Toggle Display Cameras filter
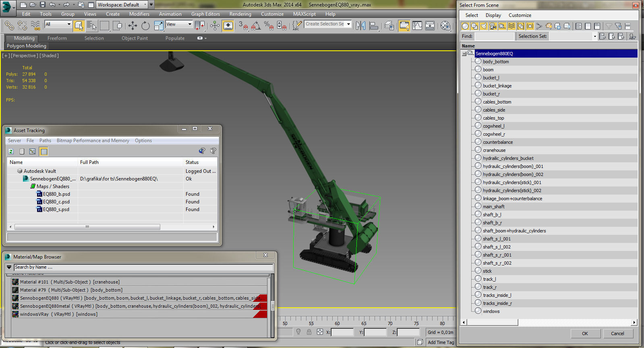644x348 pixels. [493, 26]
